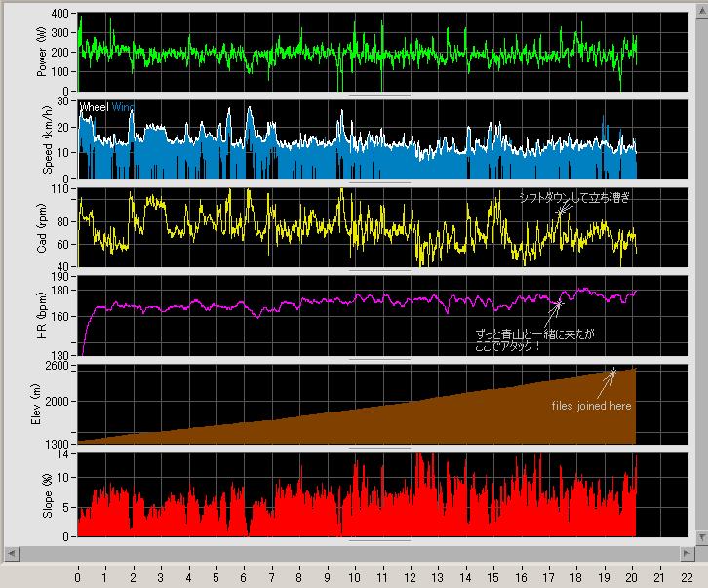Image resolution: width=708 pixels, height=588 pixels.
Task: Click the Slope (%) axis label
Action: [x=42, y=493]
